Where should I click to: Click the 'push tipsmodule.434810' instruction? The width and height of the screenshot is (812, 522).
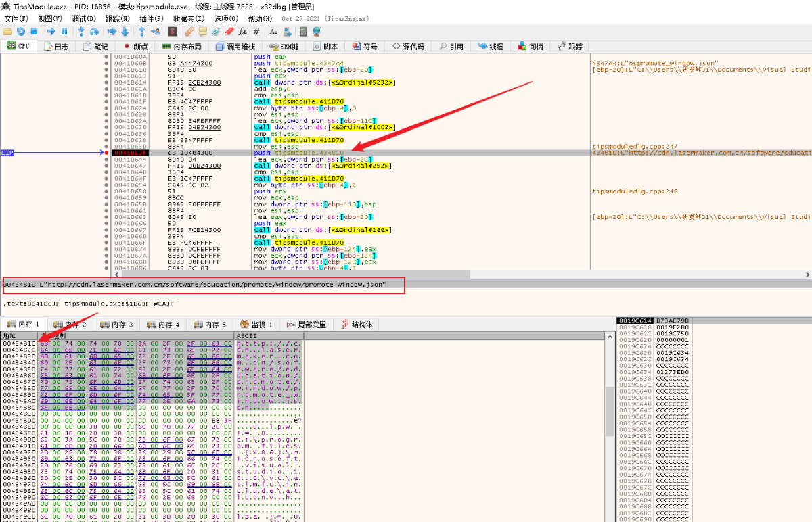299,153
